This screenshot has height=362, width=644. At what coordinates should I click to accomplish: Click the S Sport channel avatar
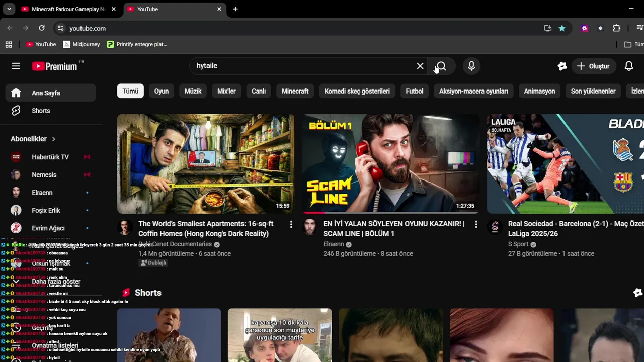click(x=495, y=227)
